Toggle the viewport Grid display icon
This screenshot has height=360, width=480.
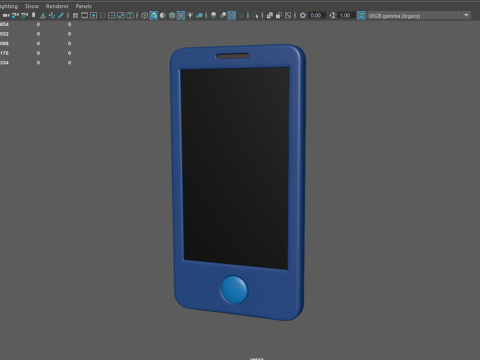[x=75, y=15]
